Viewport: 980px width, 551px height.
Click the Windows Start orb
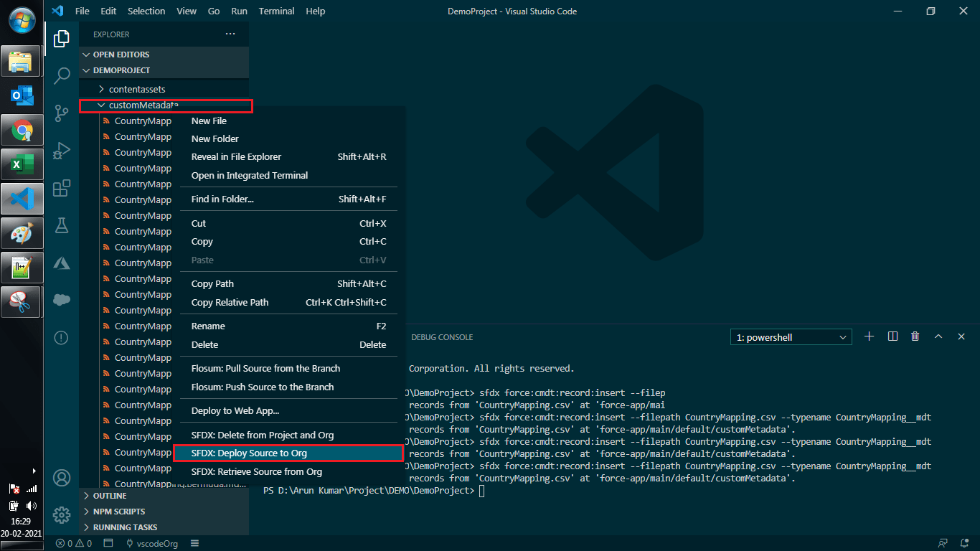tap(21, 21)
